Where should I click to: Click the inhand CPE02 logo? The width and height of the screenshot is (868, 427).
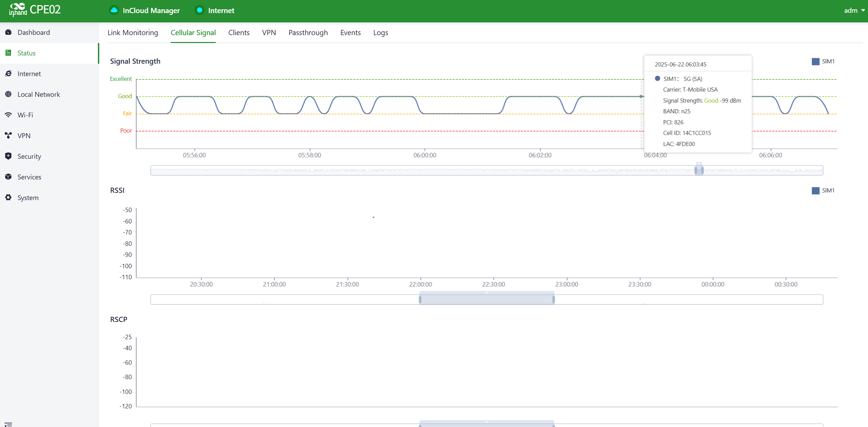tap(35, 10)
